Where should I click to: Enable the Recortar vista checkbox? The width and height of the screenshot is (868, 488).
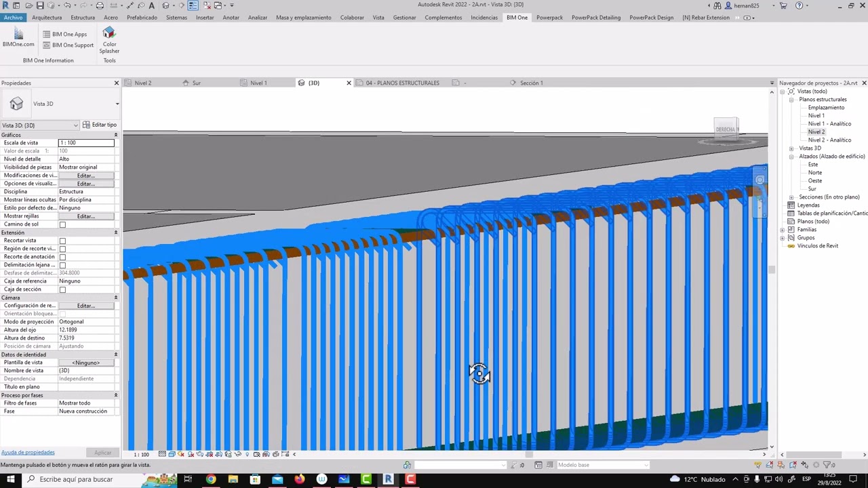[x=62, y=241]
